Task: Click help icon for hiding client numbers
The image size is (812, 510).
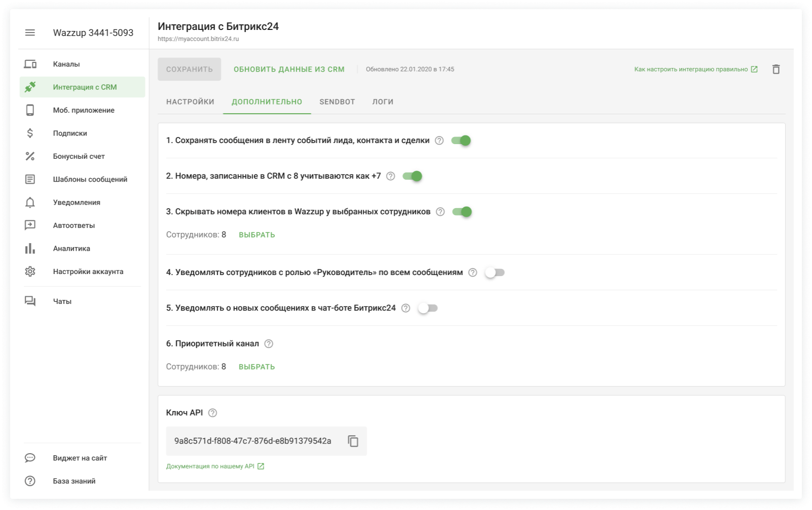Action: click(x=440, y=212)
